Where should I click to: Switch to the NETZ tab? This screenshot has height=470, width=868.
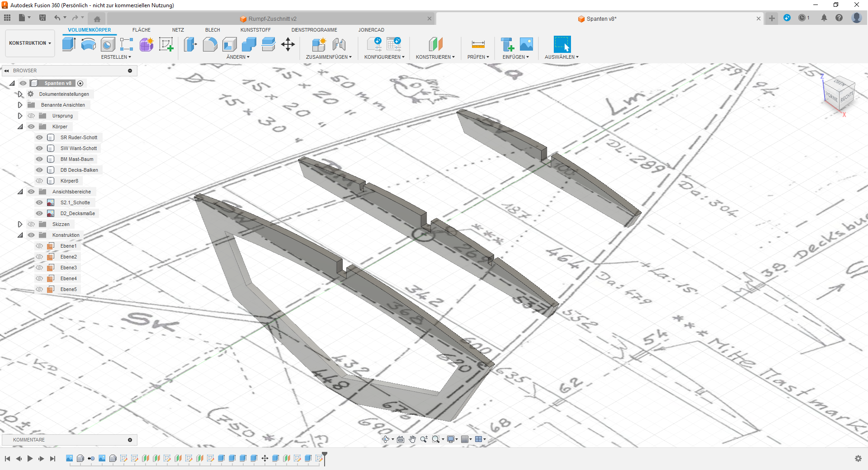(178, 30)
